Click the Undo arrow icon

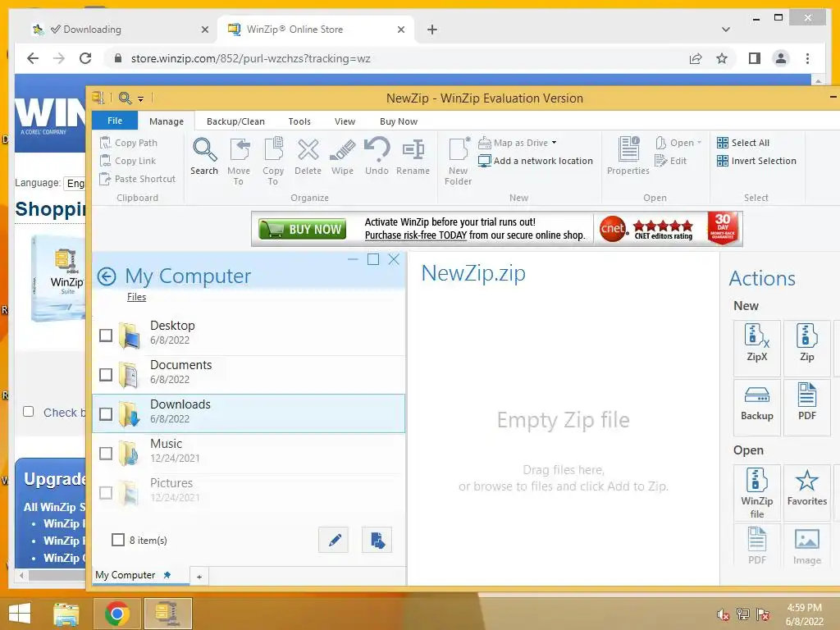[377, 157]
